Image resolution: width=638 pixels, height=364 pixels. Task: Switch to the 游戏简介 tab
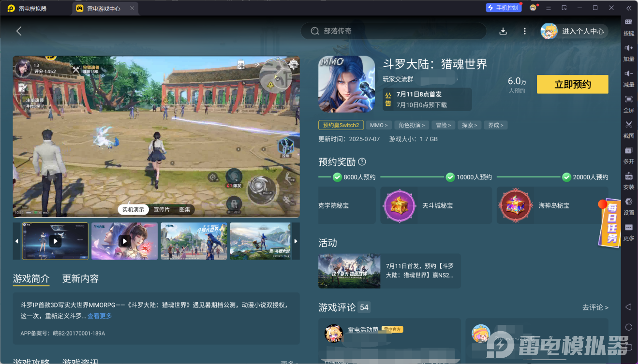point(31,278)
